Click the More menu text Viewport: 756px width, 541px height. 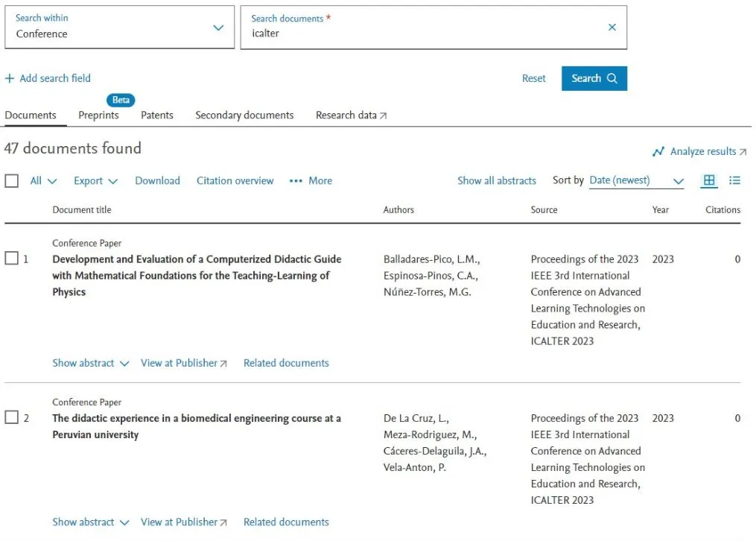coord(320,181)
